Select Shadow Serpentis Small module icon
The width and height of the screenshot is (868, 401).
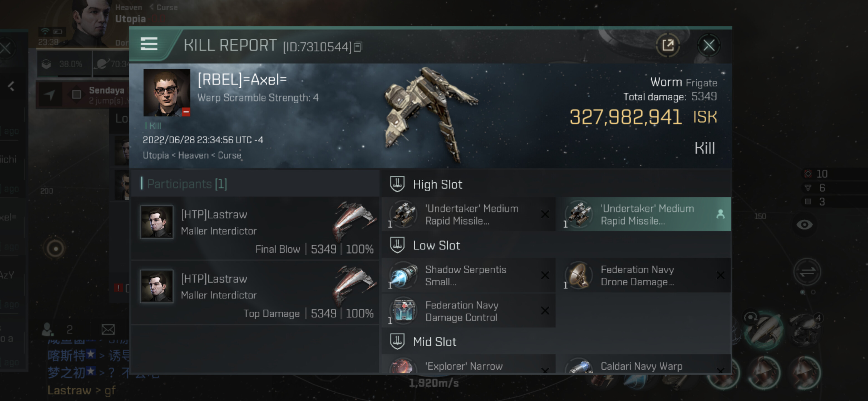403,275
